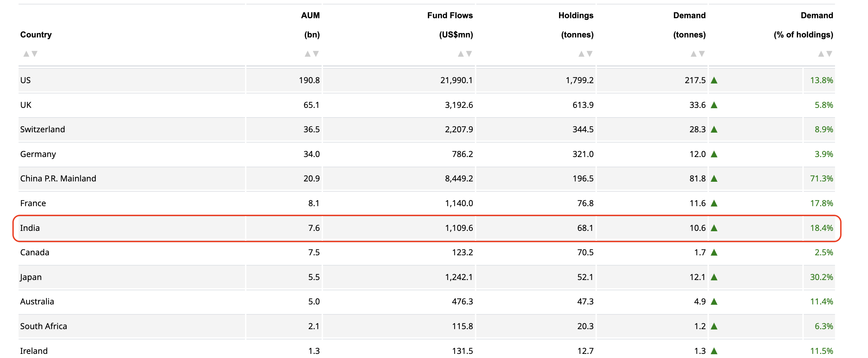Sort Demand tonnes column descending arrow
Screen dimensions: 868x358
(702, 54)
